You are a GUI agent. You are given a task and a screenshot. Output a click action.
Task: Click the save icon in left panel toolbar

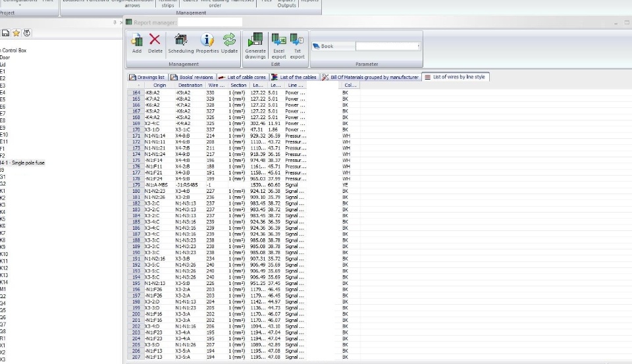[6, 33]
